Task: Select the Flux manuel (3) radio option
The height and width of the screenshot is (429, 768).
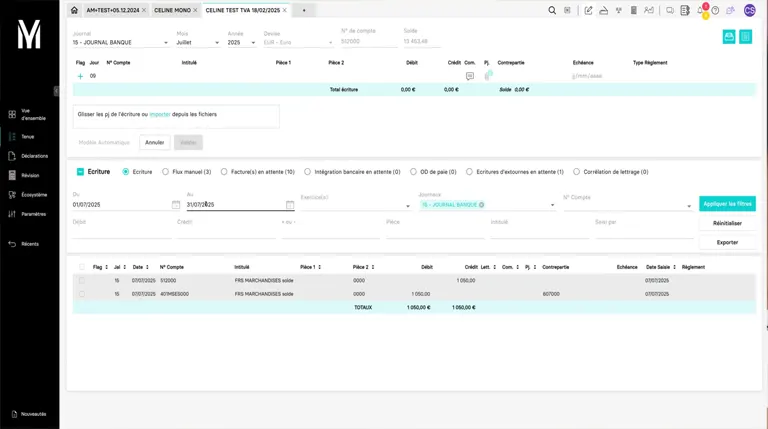Action: pyautogui.click(x=166, y=172)
